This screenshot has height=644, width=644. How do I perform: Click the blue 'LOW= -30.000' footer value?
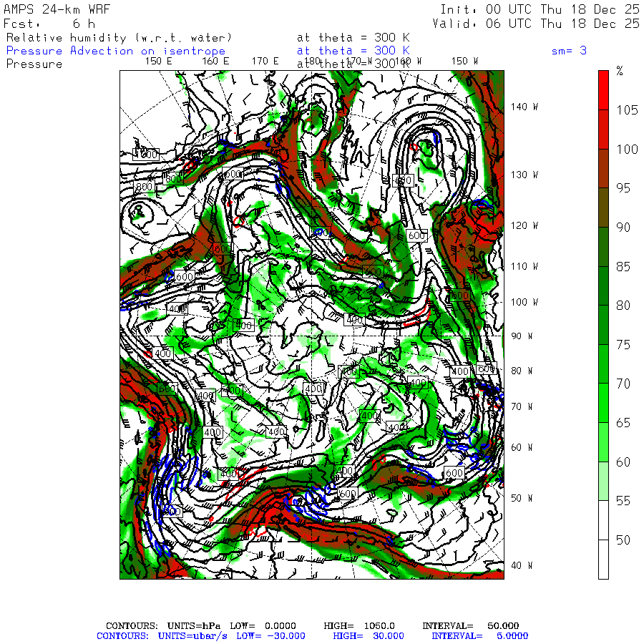point(270,636)
